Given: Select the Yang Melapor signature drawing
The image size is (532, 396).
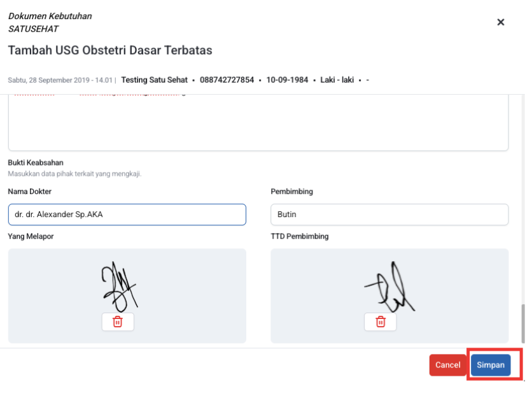Looking at the screenshot, I should tap(119, 285).
